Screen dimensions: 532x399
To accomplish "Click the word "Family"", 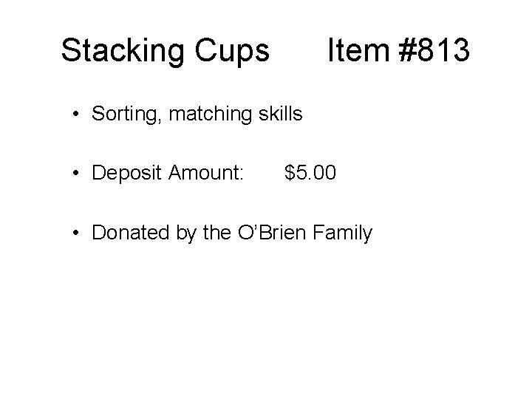I will coord(342,234).
